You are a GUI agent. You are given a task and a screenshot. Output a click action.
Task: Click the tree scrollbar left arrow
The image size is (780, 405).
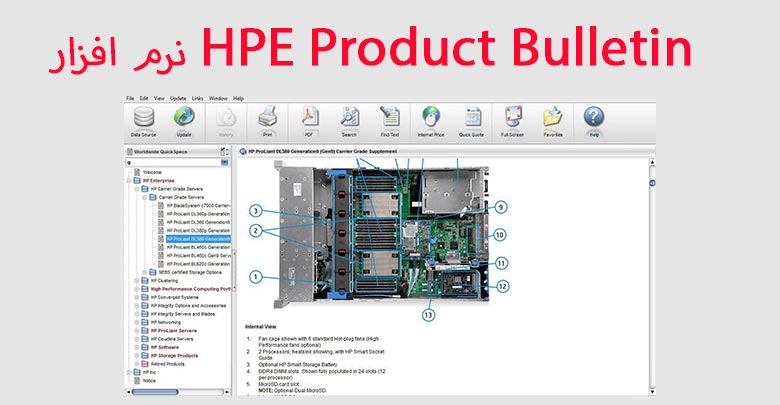tap(128, 392)
